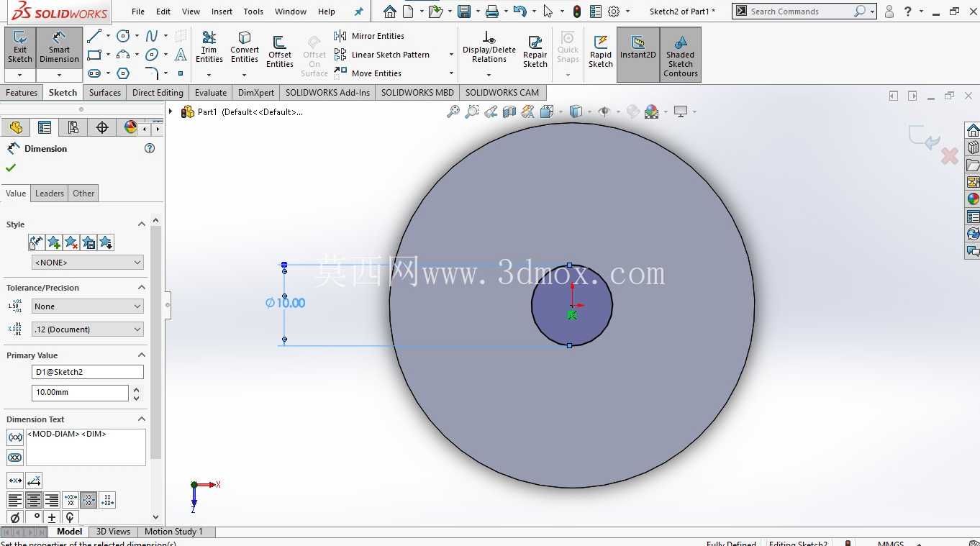Open the .12 (Document) precision dropdown
980x546 pixels.
point(88,329)
